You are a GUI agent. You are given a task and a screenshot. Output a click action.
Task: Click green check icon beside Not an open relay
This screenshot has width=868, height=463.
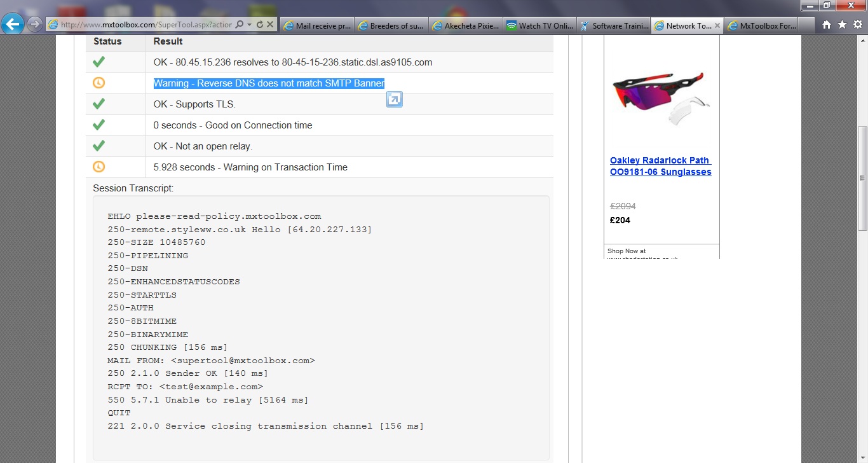pyautogui.click(x=98, y=146)
